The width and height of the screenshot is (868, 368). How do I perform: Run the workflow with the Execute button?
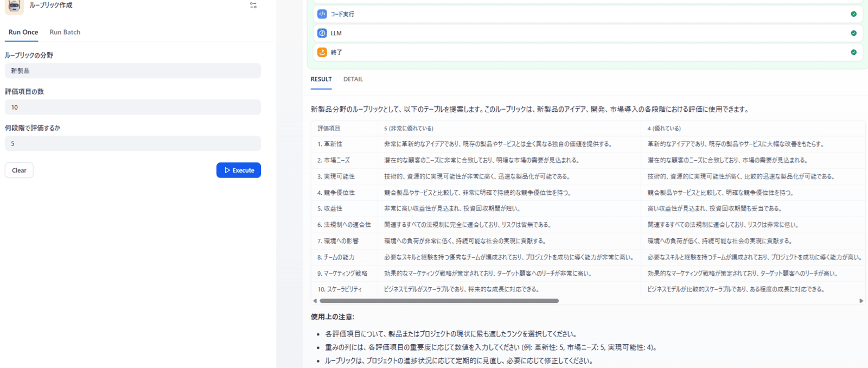(x=239, y=170)
